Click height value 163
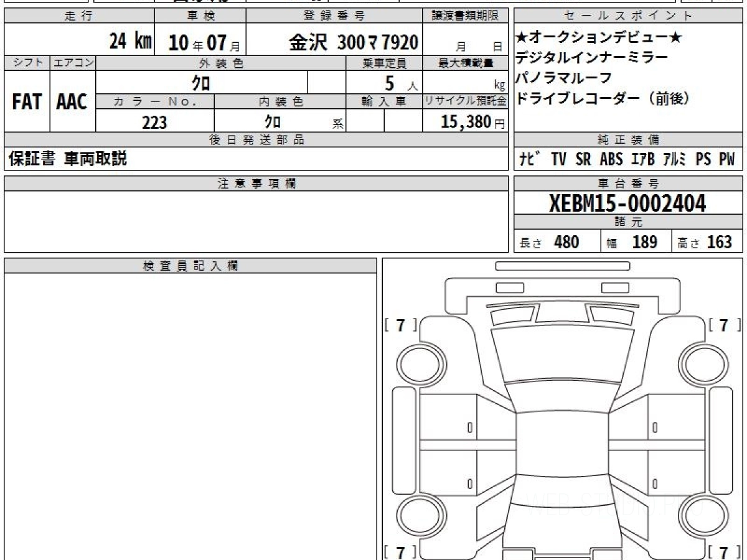This screenshot has width=747, height=560. (720, 242)
